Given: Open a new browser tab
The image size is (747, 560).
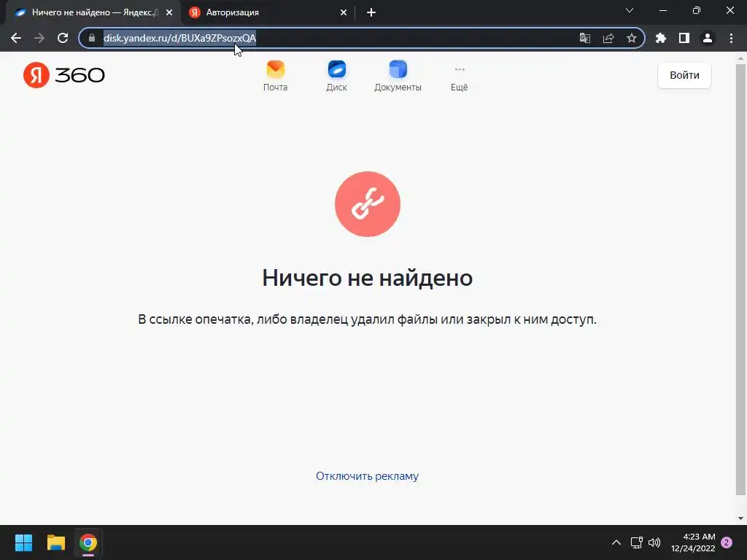Looking at the screenshot, I should pyautogui.click(x=371, y=12).
